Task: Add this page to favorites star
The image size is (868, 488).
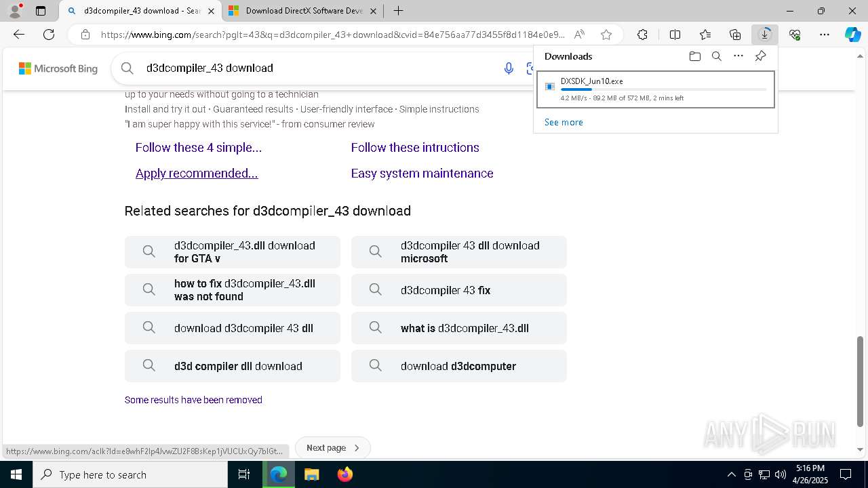Action: click(x=606, y=35)
